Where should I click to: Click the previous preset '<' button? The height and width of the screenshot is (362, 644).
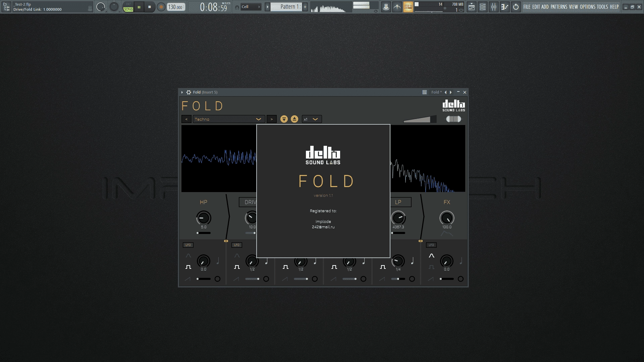[x=186, y=119]
